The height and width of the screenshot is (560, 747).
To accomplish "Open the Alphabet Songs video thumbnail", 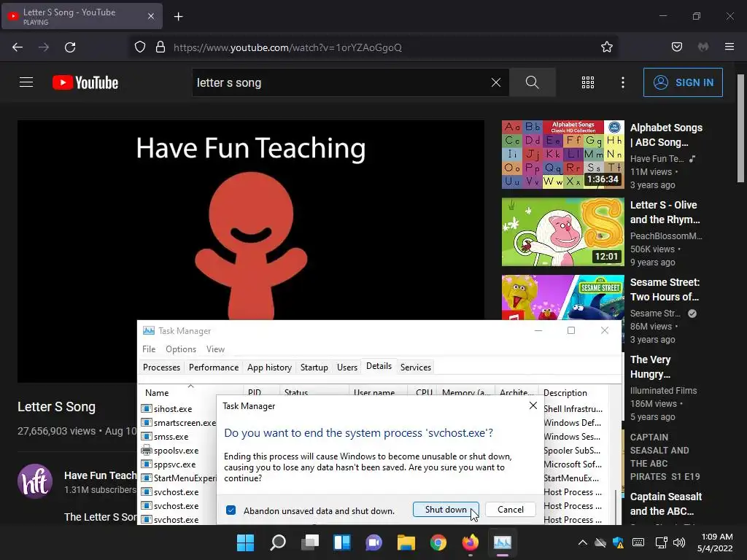I will point(562,155).
